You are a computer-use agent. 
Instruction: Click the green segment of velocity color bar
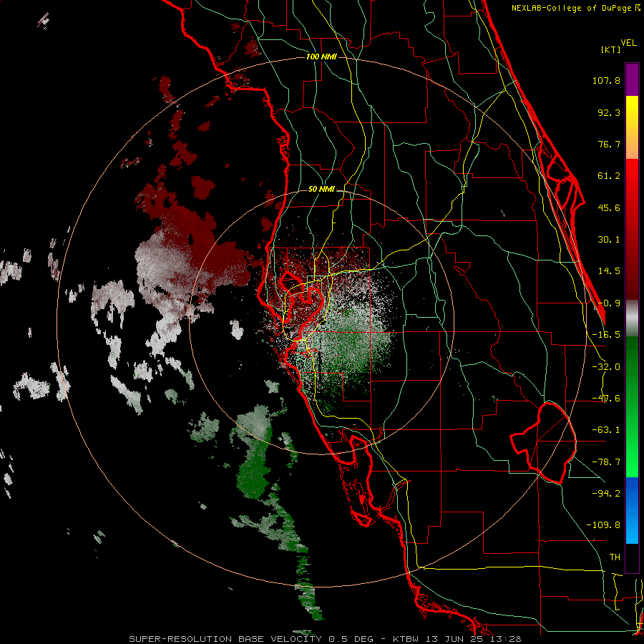632,406
